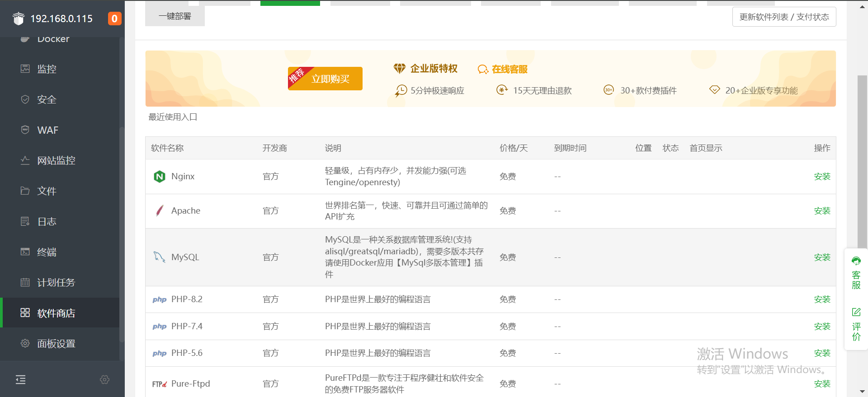Install MySQL via its 安装 link
Screen dimensions: 868x397
[822, 257]
